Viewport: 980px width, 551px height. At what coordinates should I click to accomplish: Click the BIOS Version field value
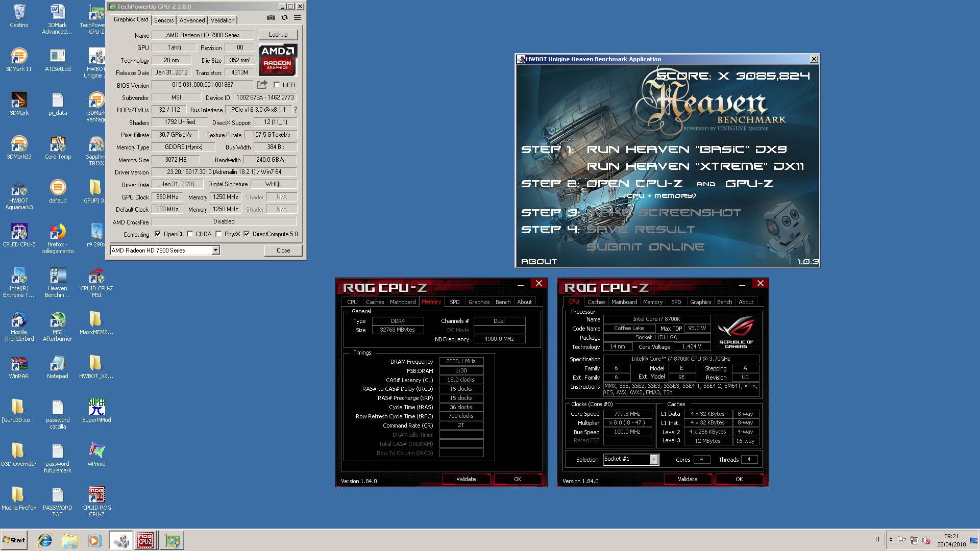coord(203,85)
